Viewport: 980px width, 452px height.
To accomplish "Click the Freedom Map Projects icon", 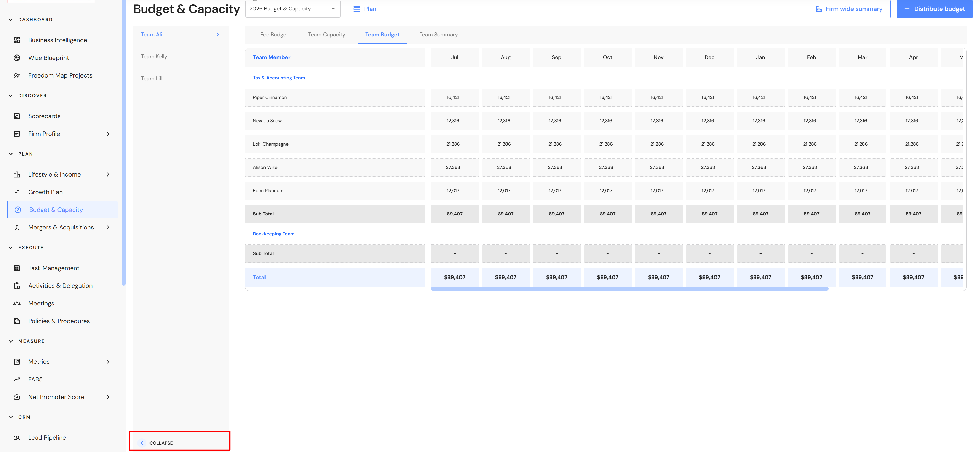I will click(17, 75).
